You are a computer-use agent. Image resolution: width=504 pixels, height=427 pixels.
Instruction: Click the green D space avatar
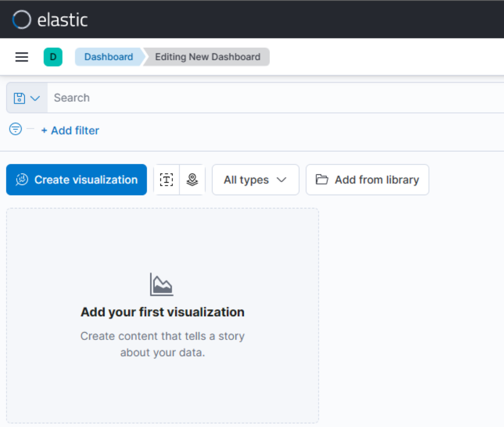pos(53,57)
